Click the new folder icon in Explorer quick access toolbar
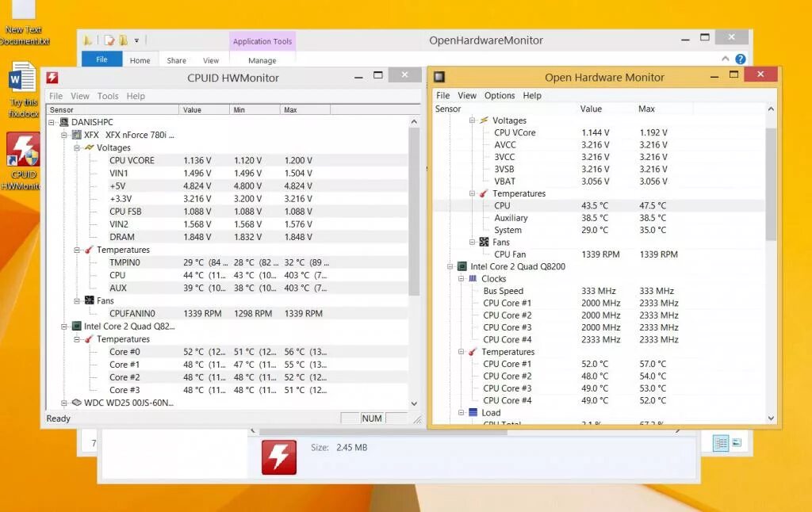812x512 pixels. pyautogui.click(x=123, y=40)
